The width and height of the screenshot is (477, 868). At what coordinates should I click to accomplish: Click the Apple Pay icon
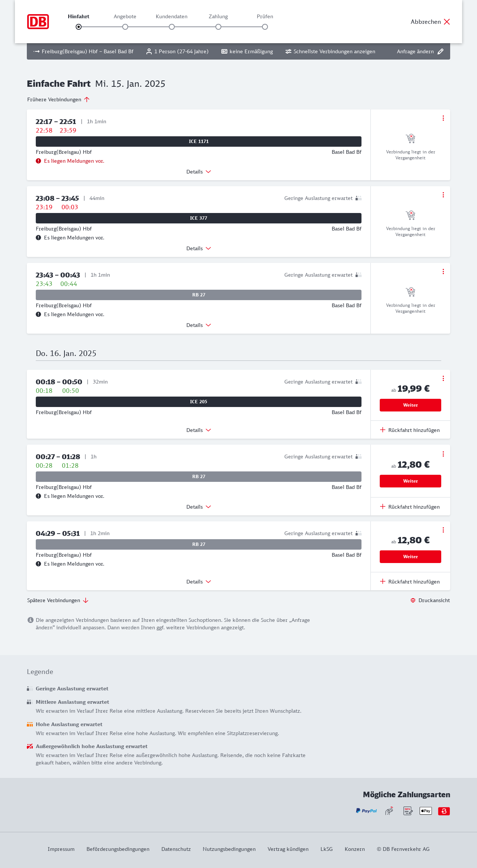point(426,811)
